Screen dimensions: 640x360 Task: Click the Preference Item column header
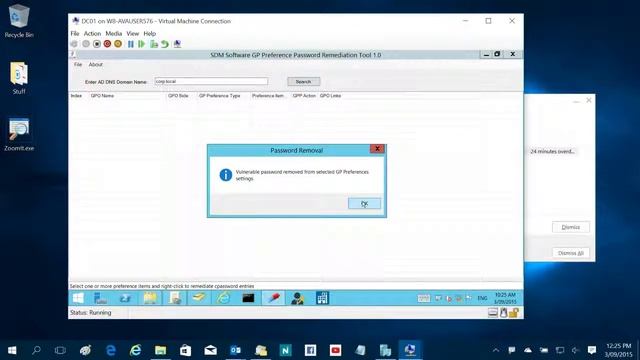[268, 96]
